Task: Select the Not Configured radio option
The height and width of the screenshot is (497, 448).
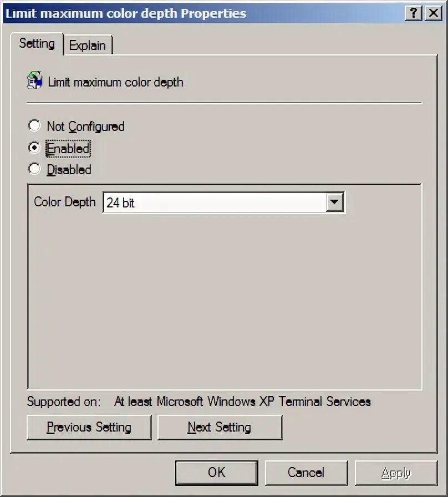Action: (34, 125)
